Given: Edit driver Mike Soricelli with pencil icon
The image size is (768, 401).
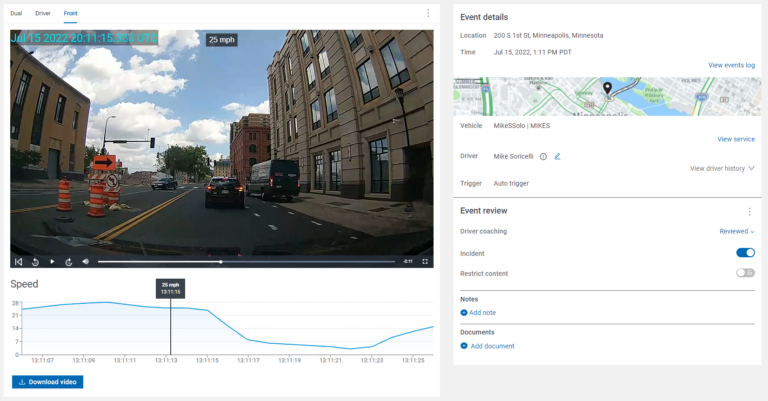Looking at the screenshot, I should [557, 156].
